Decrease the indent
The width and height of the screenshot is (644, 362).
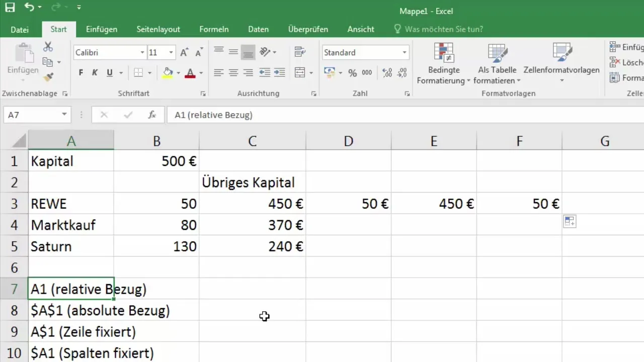click(265, 73)
